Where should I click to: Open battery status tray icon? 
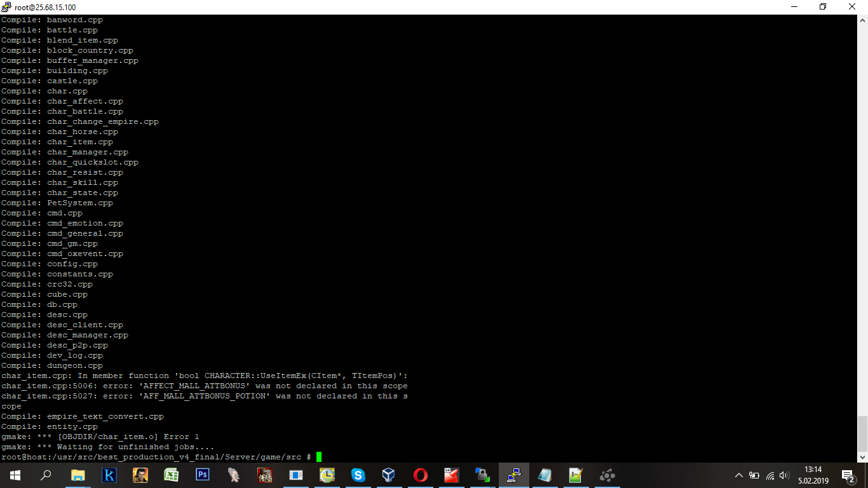pos(754,475)
